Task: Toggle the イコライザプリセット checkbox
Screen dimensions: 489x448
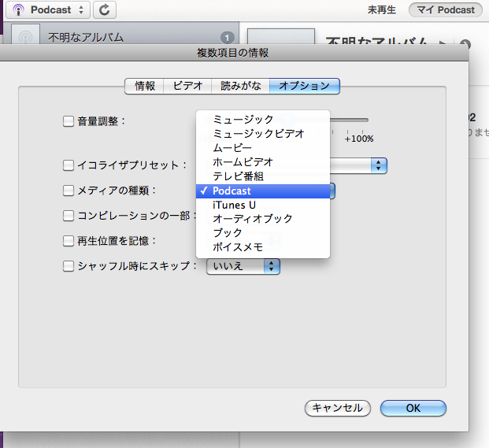Action: pyautogui.click(x=69, y=165)
